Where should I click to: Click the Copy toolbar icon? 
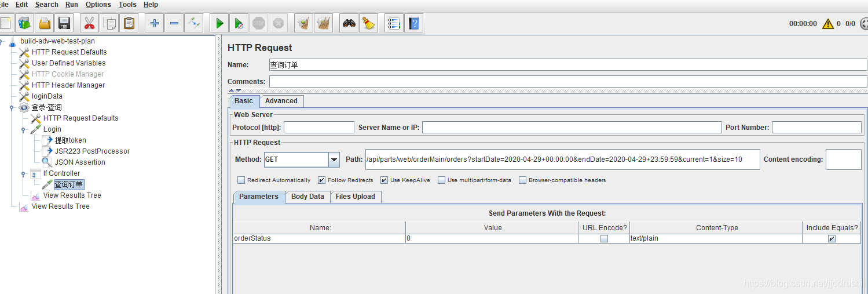[109, 23]
